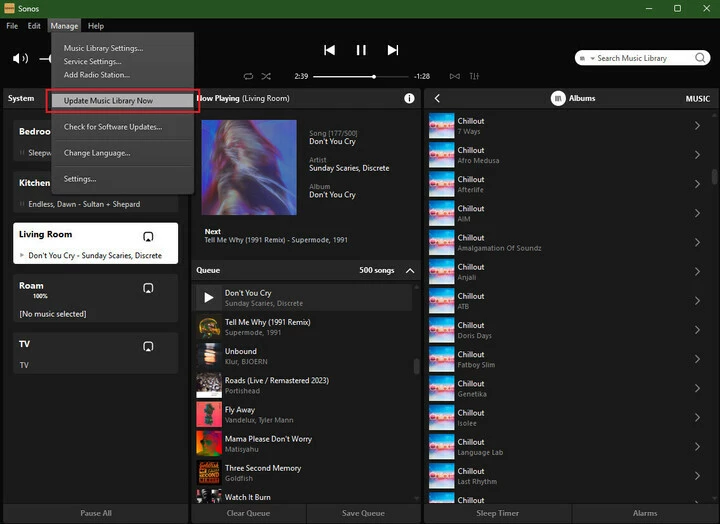Screen dimensions: 720x524
Task: Select Update Music Library Now
Action: pos(122,101)
